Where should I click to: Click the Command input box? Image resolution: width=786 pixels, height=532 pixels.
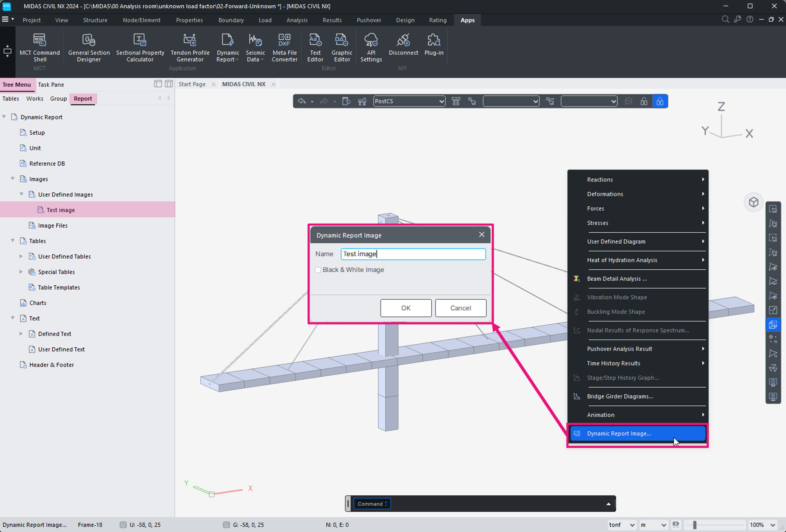(x=372, y=504)
